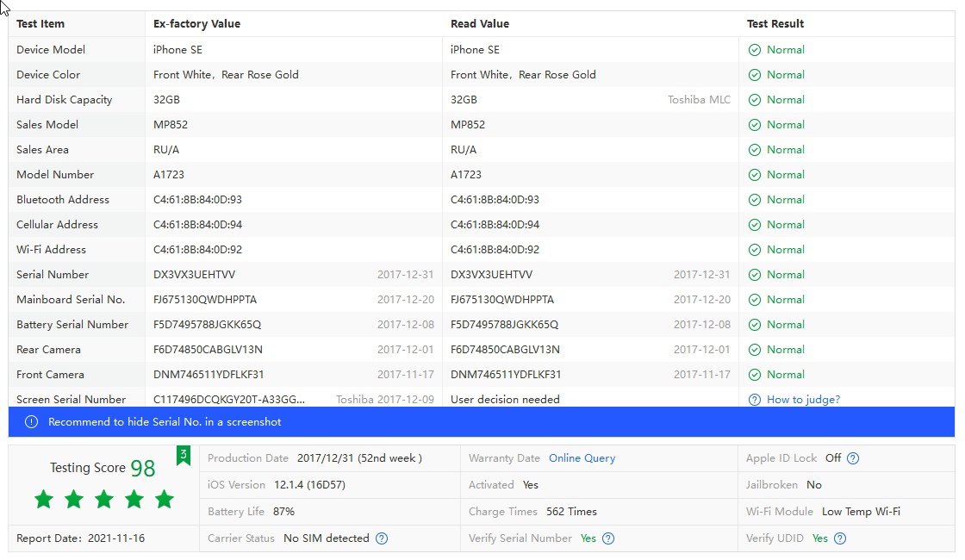Click the Read Value Front Camera date 2017-11-17
965x560 pixels.
702,375
